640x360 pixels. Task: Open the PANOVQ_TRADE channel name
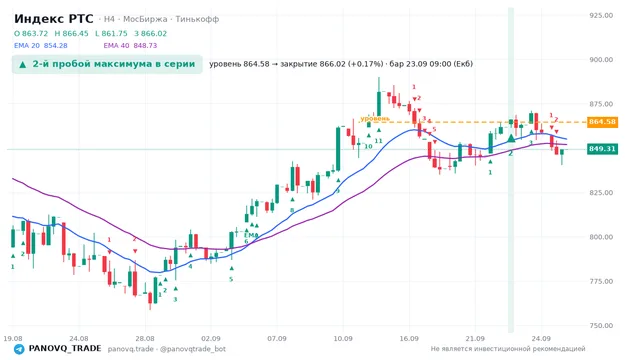tap(64, 349)
